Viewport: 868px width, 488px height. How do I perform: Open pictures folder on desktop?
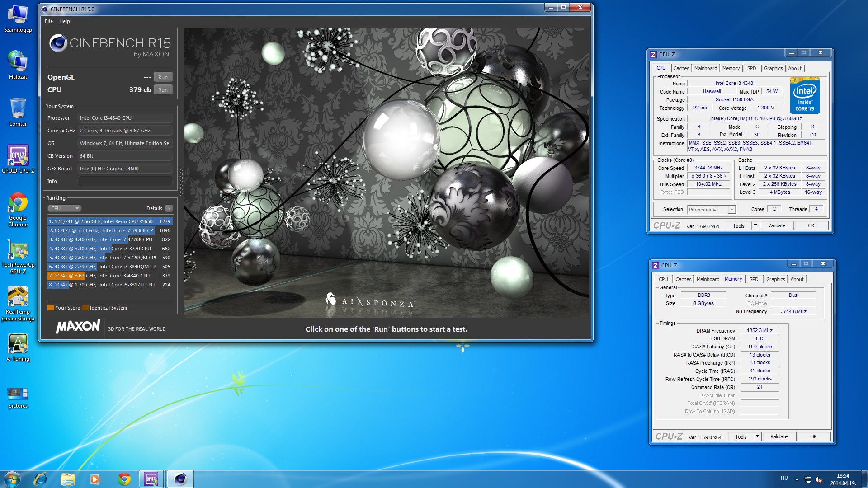18,398
